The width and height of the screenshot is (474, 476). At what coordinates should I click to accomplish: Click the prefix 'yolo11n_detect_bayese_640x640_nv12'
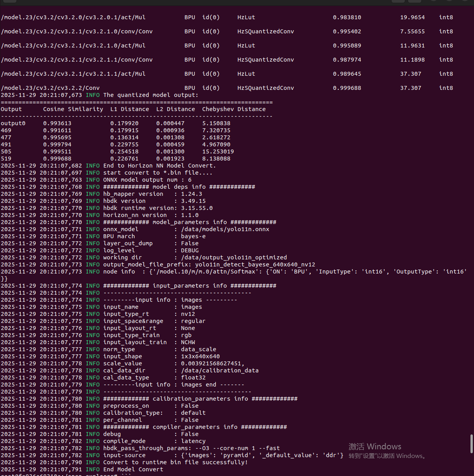(x=255, y=264)
